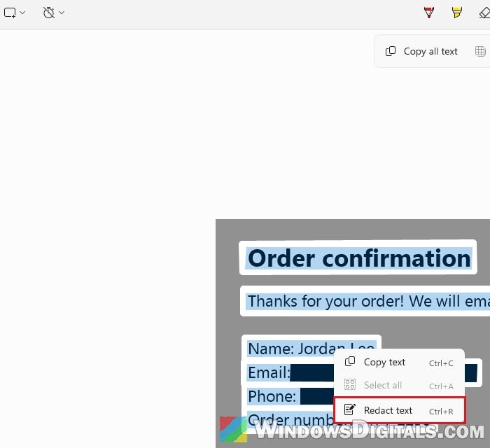
Task: Choose Redact text in context menu
Action: (x=400, y=410)
